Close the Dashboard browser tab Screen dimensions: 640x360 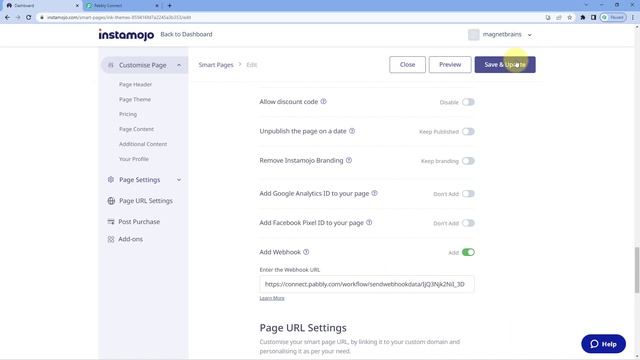(77, 6)
